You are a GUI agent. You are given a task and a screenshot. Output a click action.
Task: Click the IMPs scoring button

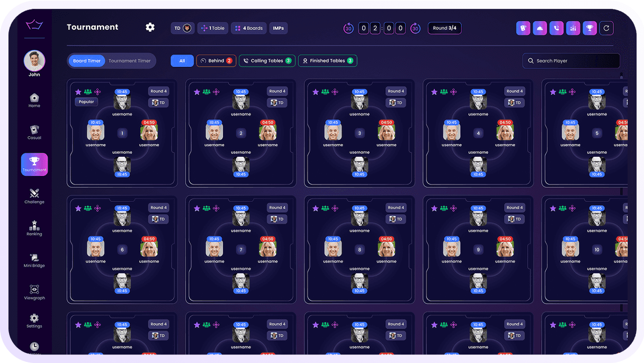pyautogui.click(x=279, y=28)
